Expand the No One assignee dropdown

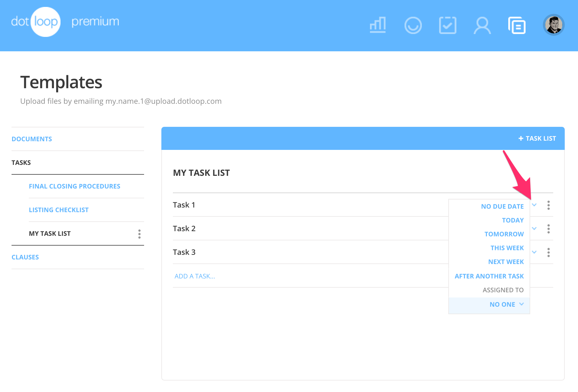click(506, 304)
